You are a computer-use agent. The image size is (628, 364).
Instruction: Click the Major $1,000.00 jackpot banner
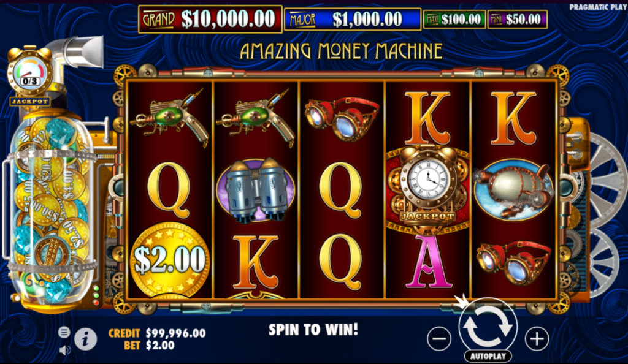[353, 19]
